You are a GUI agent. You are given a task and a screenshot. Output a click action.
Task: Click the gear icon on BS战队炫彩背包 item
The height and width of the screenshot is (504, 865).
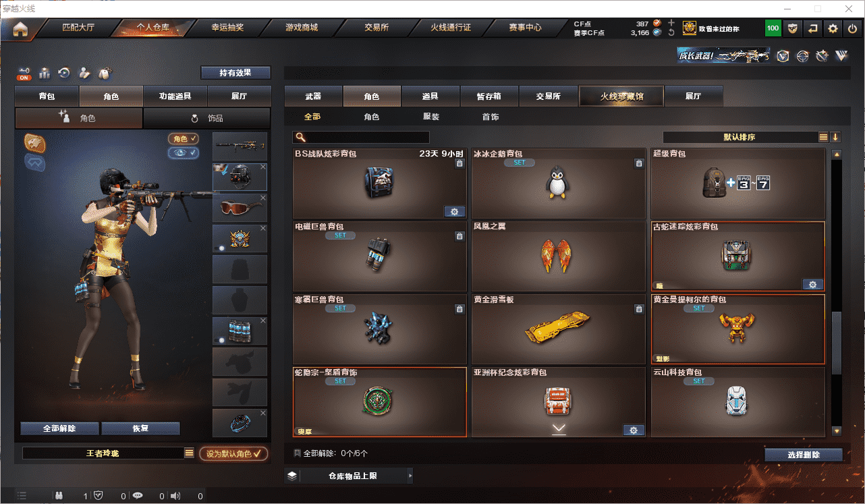[455, 212]
